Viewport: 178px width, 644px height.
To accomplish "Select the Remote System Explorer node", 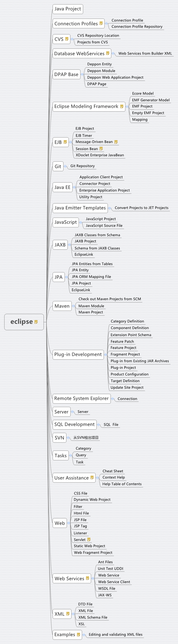I will (x=81, y=398).
